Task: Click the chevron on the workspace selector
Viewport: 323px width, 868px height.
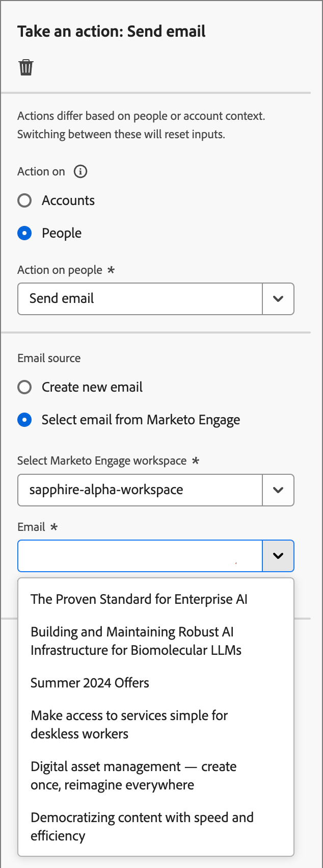Action: (278, 490)
